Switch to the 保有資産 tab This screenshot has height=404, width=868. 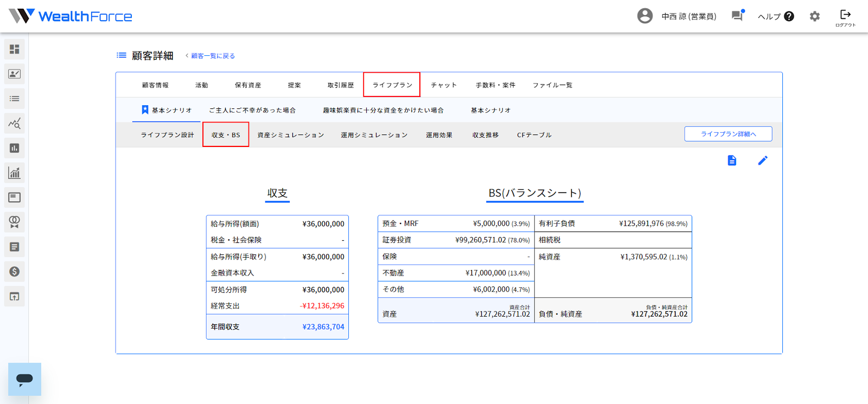coord(248,85)
